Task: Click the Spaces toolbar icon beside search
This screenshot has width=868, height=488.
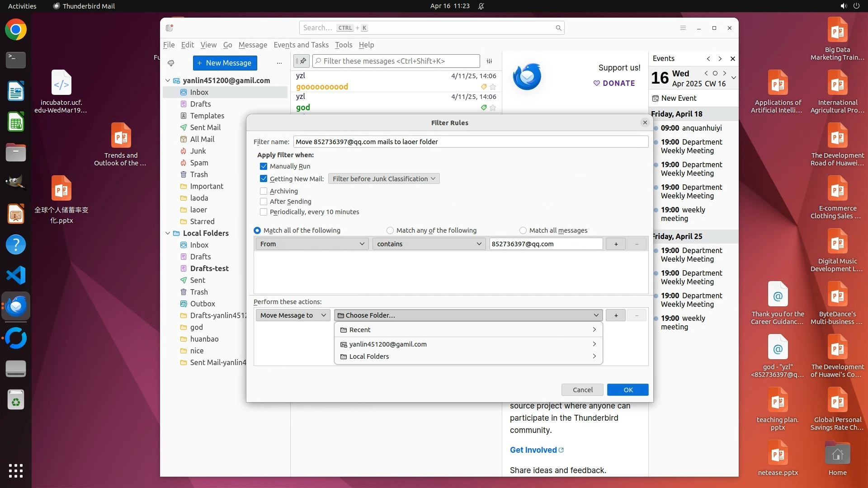Action: point(170,28)
